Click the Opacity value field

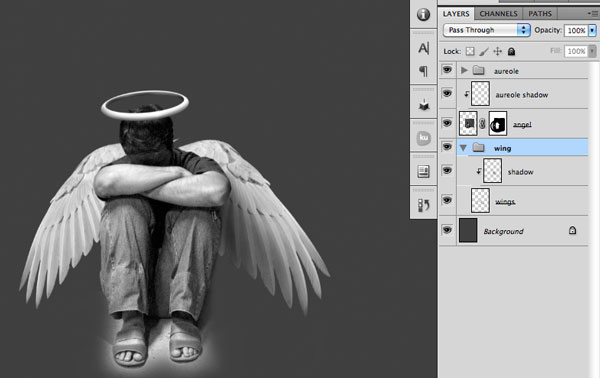(x=576, y=30)
